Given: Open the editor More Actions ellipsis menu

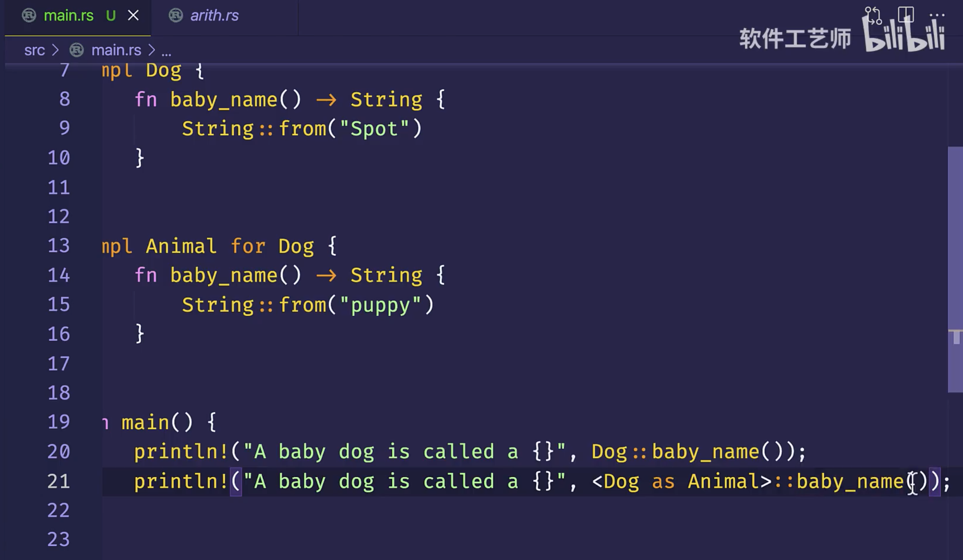Looking at the screenshot, I should point(936,15).
